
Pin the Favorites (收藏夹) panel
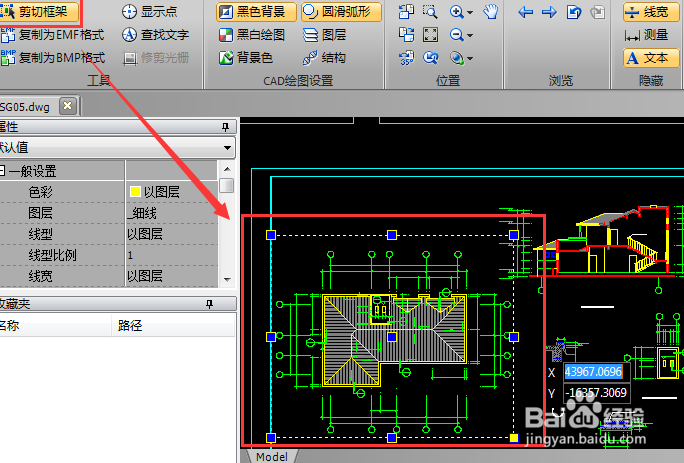coord(209,303)
